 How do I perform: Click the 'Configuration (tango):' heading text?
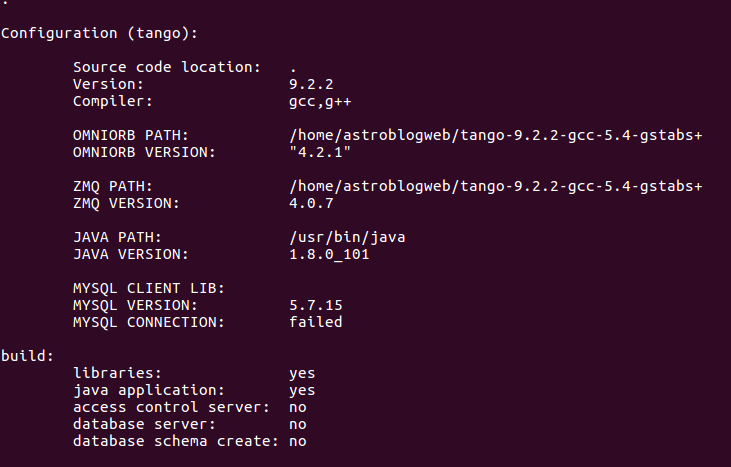click(x=99, y=34)
